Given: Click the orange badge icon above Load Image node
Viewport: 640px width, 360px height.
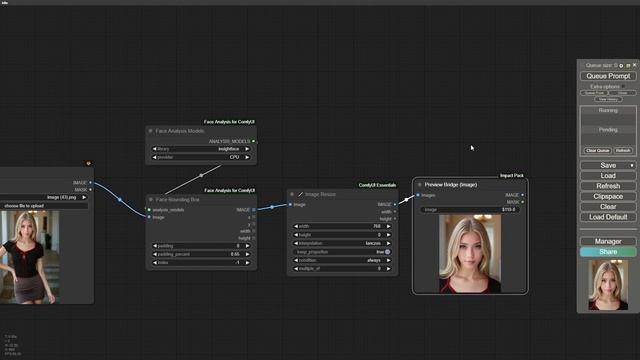Looking at the screenshot, I should [x=88, y=163].
